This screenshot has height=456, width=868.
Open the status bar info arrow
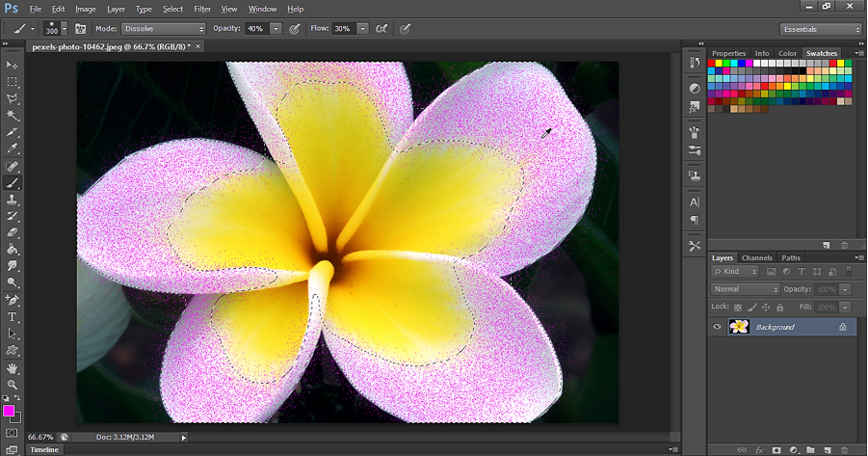[x=184, y=437]
